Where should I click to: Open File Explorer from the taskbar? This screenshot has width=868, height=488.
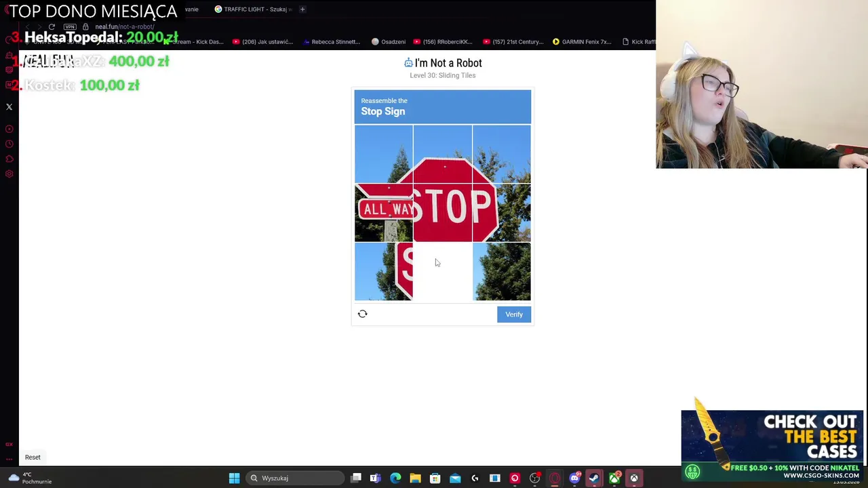[x=415, y=479]
